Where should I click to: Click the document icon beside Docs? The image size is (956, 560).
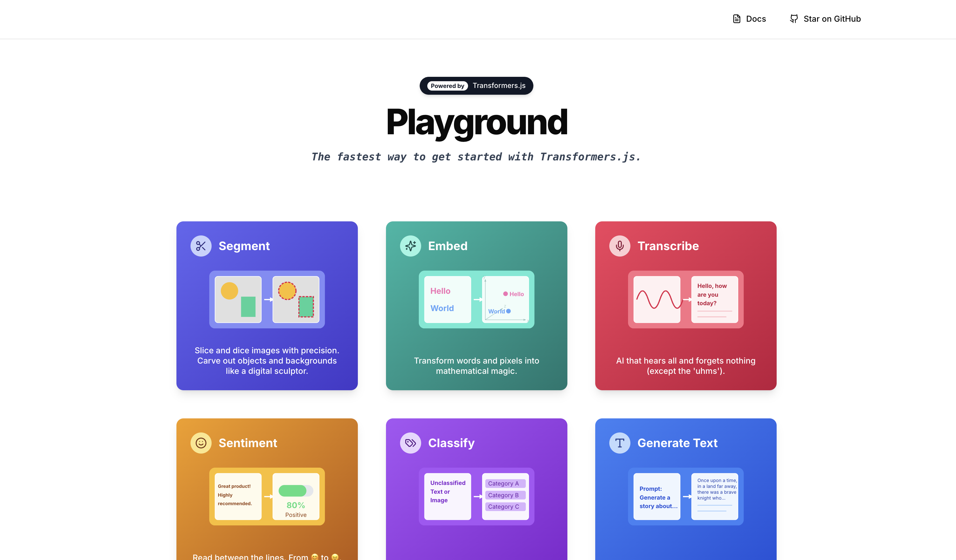[736, 19]
